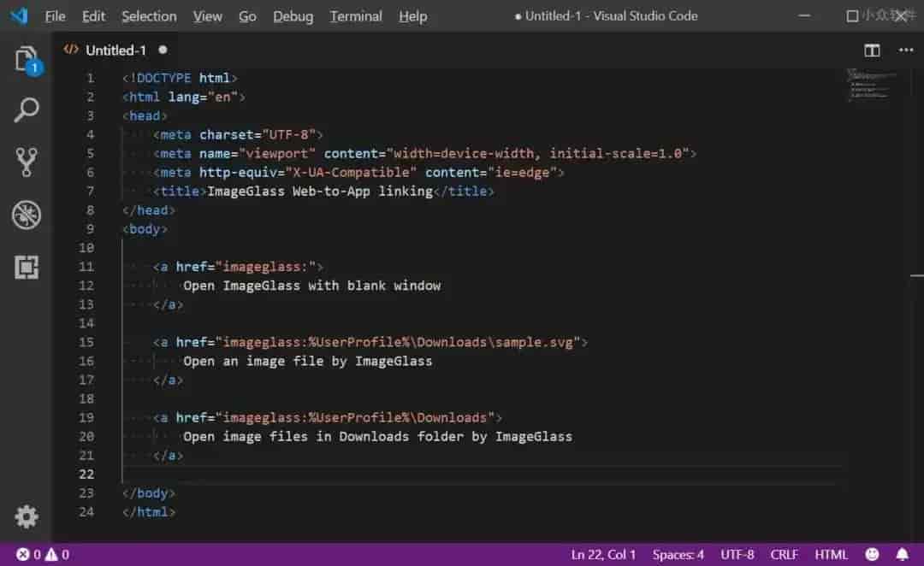Open the Debug menu

point(293,16)
